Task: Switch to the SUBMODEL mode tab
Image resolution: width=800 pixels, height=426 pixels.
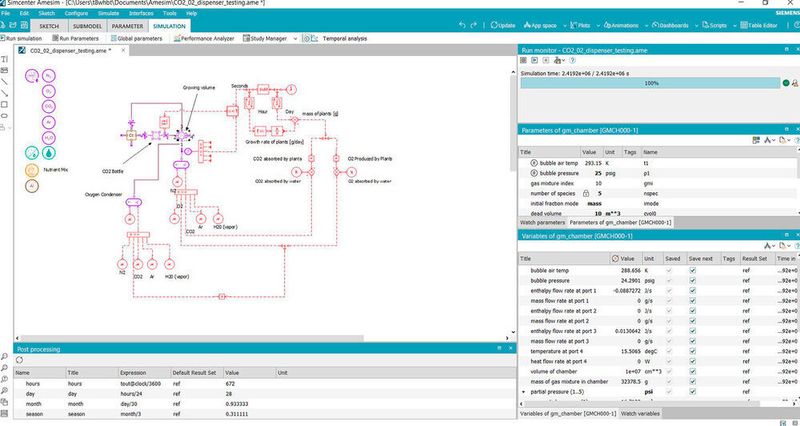Action: tap(87, 26)
